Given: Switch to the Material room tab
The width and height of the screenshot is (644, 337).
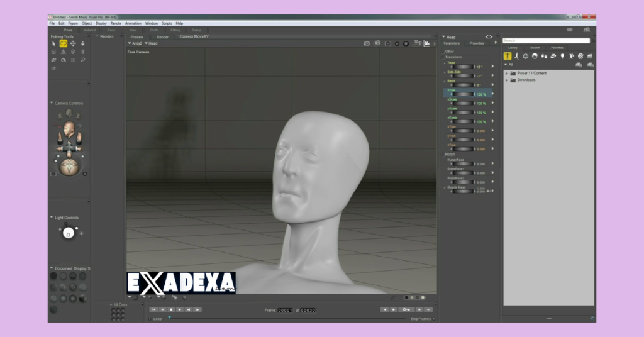Looking at the screenshot, I should [89, 30].
